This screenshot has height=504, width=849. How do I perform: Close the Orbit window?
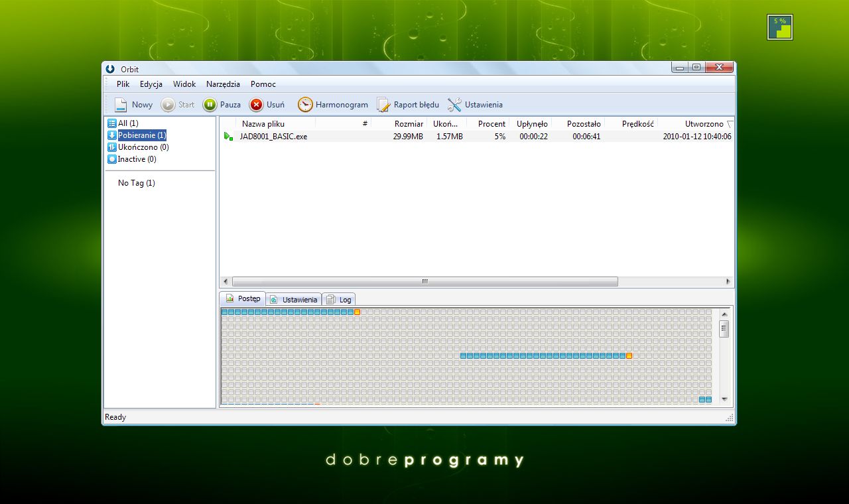pos(719,67)
